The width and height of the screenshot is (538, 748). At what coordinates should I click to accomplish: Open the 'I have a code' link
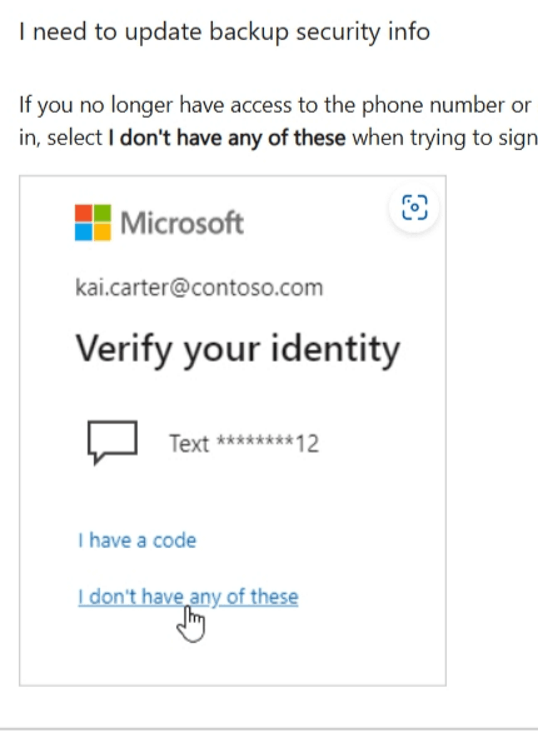pyautogui.click(x=137, y=540)
